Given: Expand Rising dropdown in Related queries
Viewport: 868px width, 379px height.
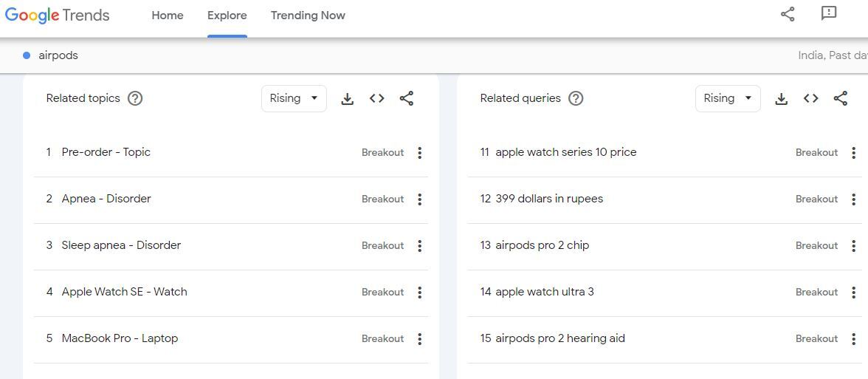Looking at the screenshot, I should point(728,98).
